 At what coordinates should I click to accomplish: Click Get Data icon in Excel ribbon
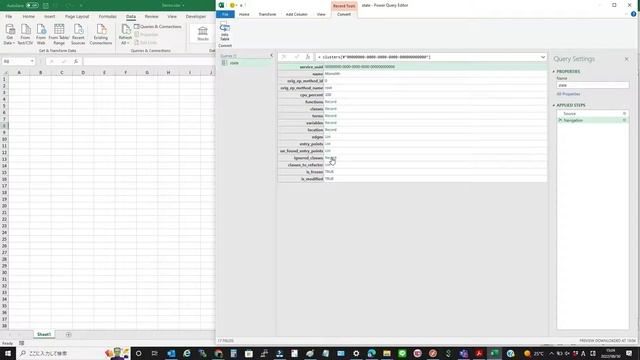click(x=10, y=29)
